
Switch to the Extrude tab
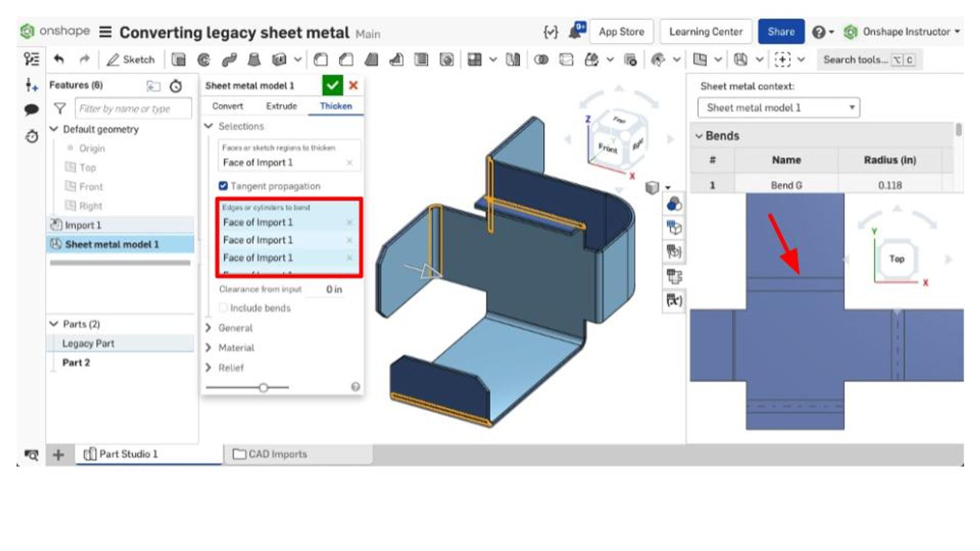[x=281, y=106]
